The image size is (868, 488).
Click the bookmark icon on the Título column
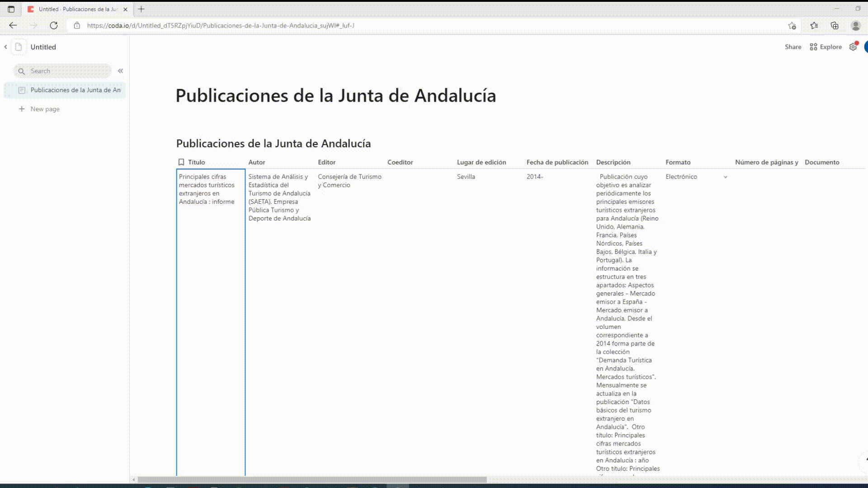pos(181,162)
